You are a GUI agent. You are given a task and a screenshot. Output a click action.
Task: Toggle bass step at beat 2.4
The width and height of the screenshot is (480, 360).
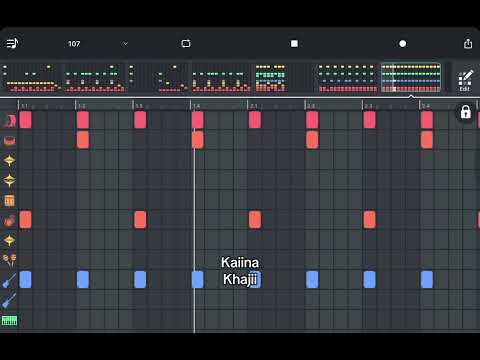[x=427, y=280]
